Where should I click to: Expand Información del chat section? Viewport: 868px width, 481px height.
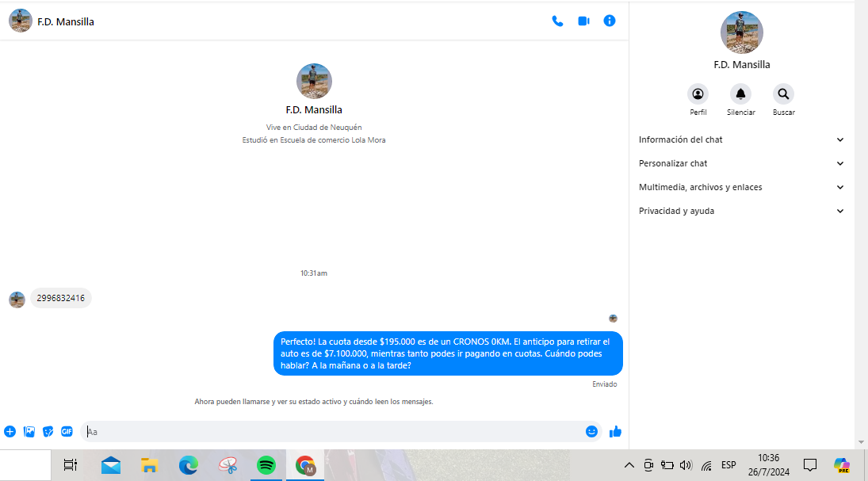(741, 139)
